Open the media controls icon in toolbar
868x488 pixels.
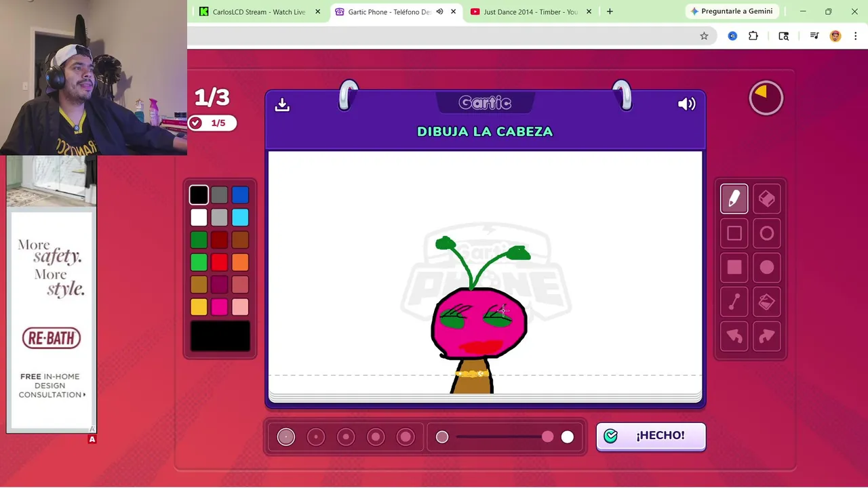(x=814, y=36)
